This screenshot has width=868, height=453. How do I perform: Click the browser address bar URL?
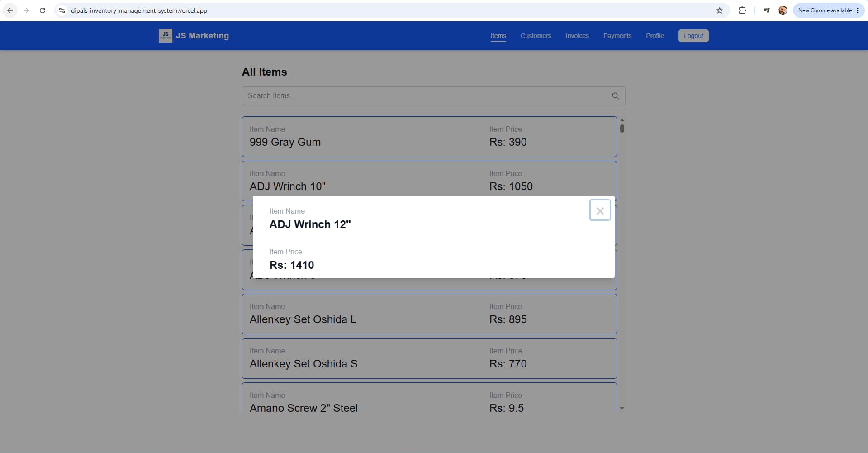(x=139, y=10)
